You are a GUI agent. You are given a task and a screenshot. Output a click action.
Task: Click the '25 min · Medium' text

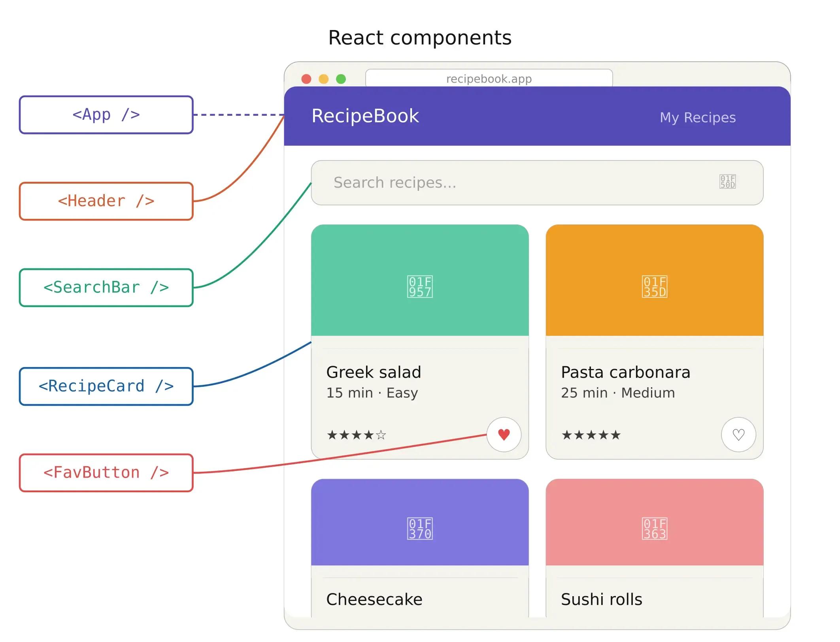(x=618, y=393)
